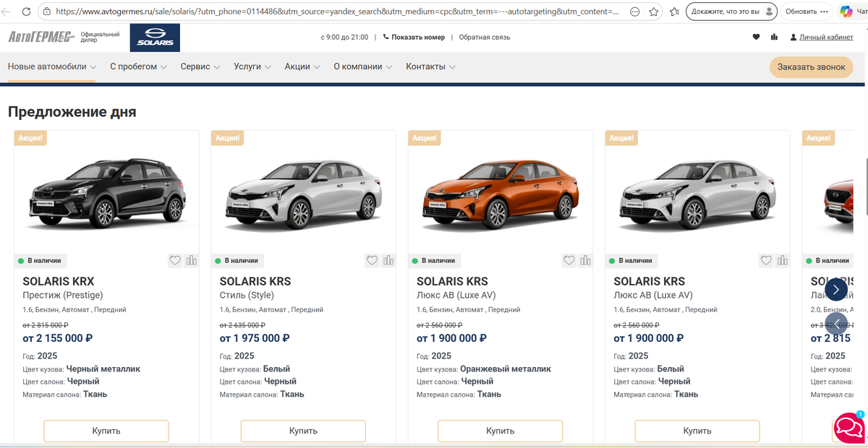Open the Обратная связь link

coord(485,37)
